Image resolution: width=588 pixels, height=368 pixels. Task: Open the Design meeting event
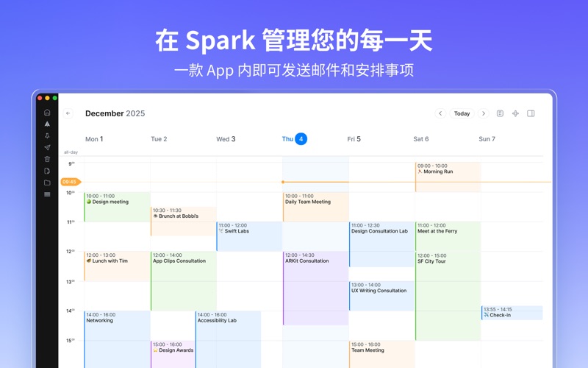tap(118, 207)
